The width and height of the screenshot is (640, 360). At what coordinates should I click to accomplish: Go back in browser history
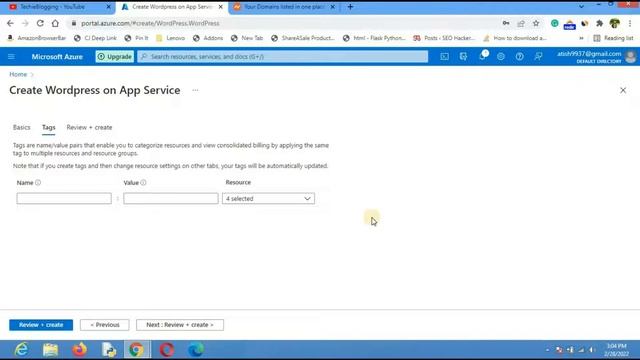coord(10,23)
